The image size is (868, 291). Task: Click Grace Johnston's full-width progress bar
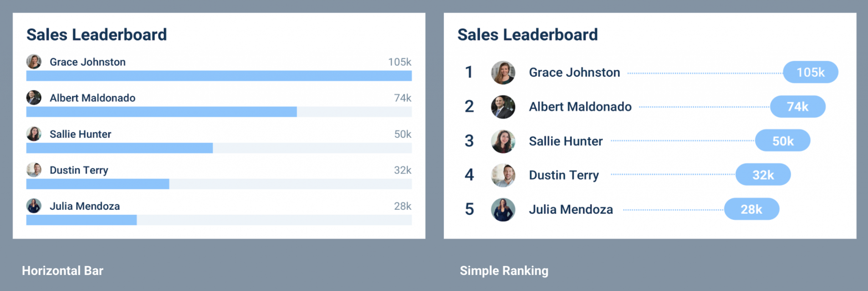pos(219,76)
